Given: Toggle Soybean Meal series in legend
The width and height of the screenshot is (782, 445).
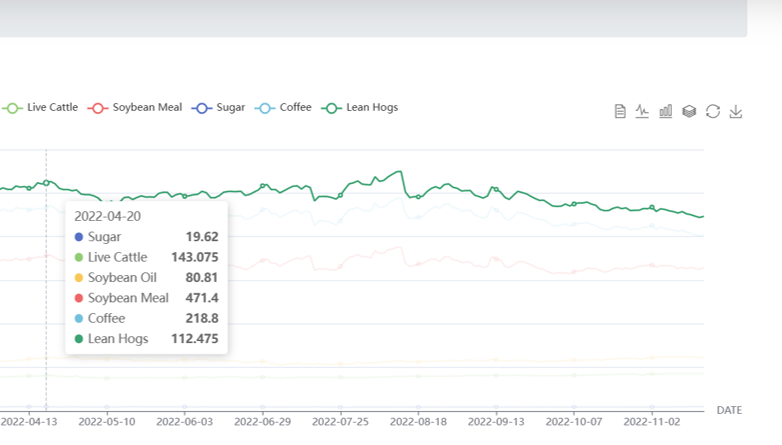Looking at the screenshot, I should (135, 107).
